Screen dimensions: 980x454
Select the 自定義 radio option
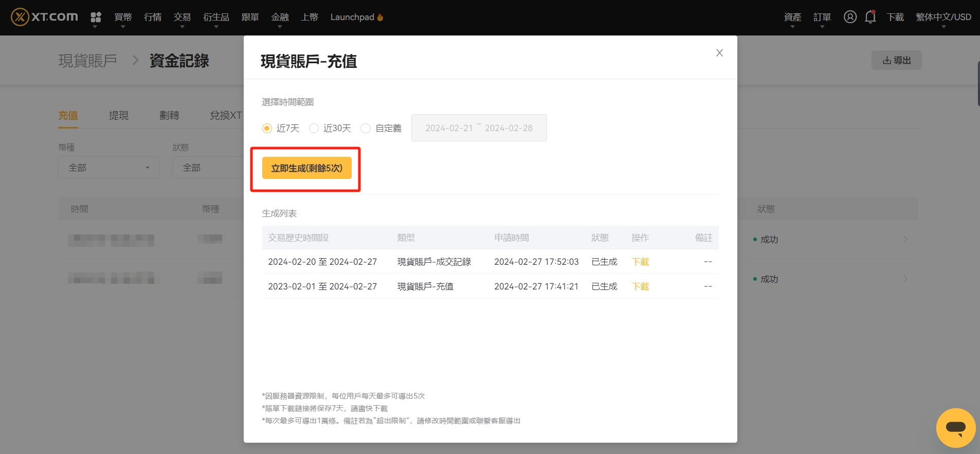[366, 128]
